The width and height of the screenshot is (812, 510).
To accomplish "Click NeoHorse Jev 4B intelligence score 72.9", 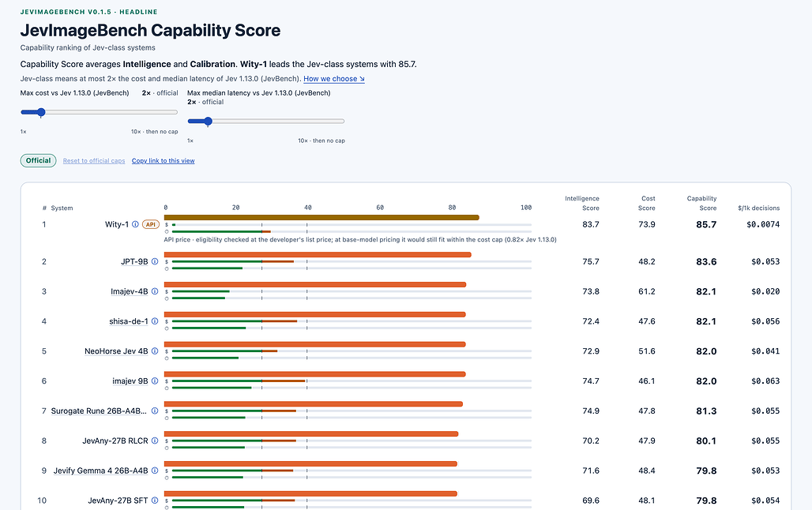I will pyautogui.click(x=590, y=351).
